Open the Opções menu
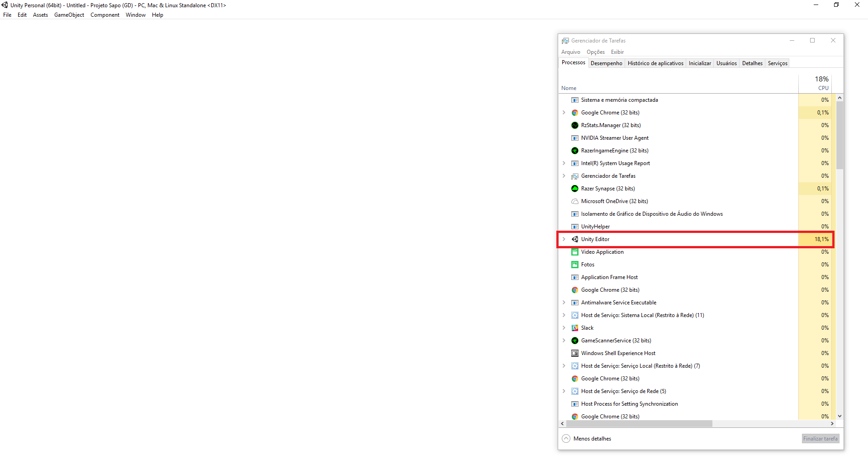The image size is (868, 474). 595,52
